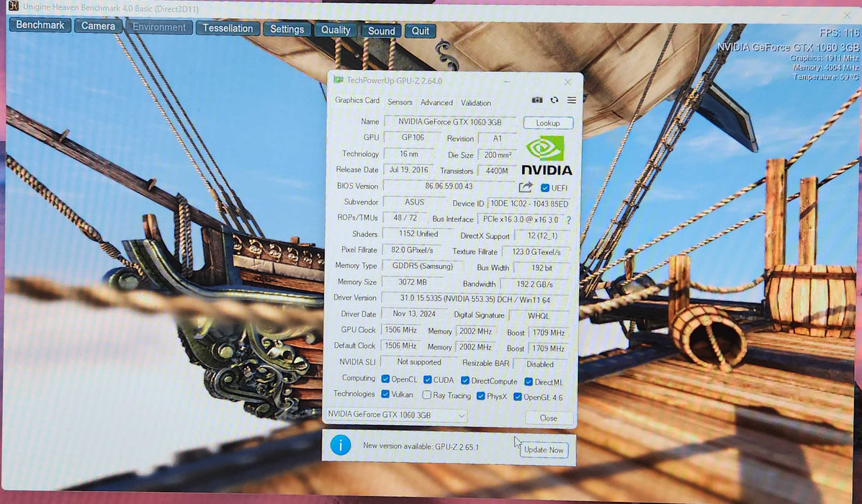Open the Benchmark menu in Heaven

tap(40, 24)
